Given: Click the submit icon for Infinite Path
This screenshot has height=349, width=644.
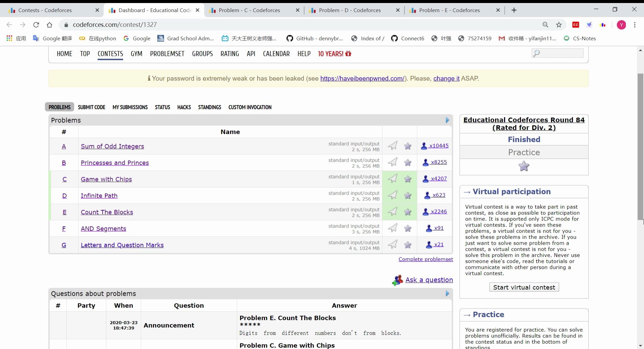Looking at the screenshot, I should tap(392, 195).
